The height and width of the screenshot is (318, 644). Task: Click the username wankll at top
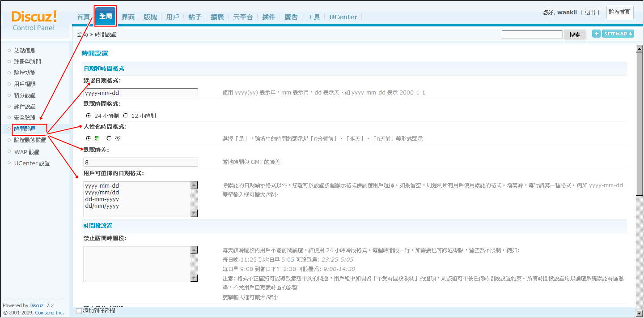click(x=567, y=13)
